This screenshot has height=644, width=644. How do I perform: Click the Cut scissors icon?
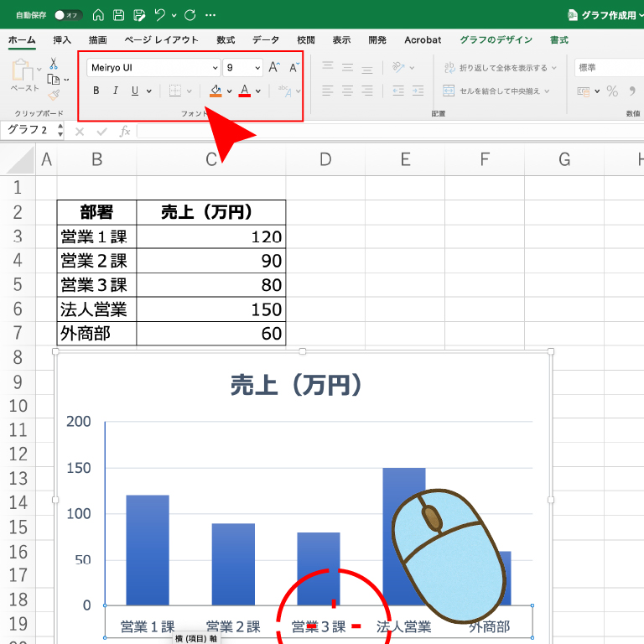click(54, 63)
